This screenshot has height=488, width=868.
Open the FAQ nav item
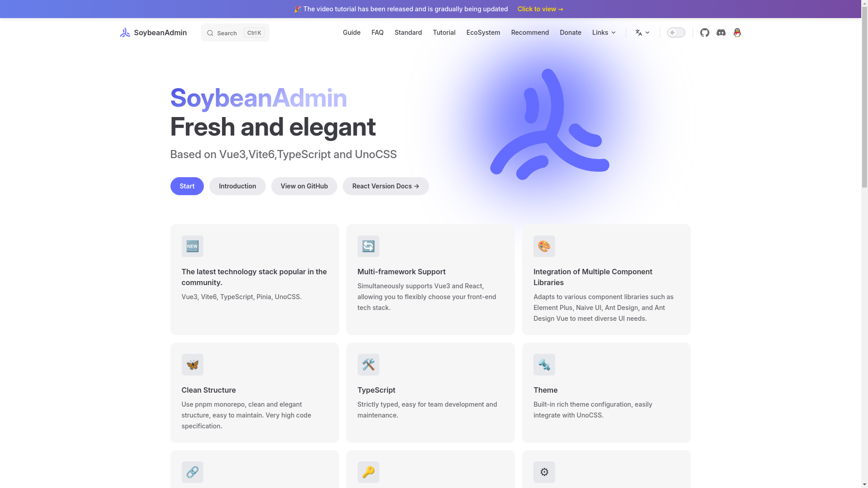(x=377, y=33)
